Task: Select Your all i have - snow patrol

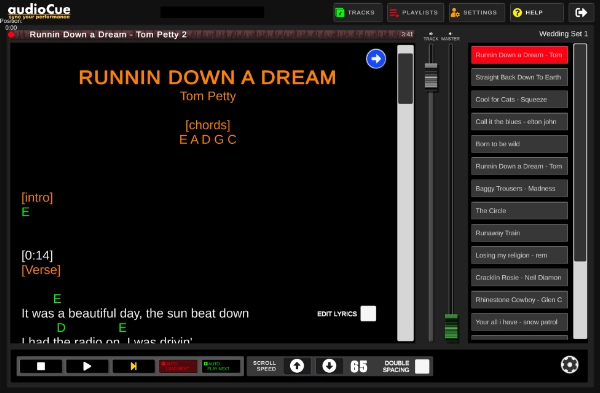Action: (x=519, y=322)
